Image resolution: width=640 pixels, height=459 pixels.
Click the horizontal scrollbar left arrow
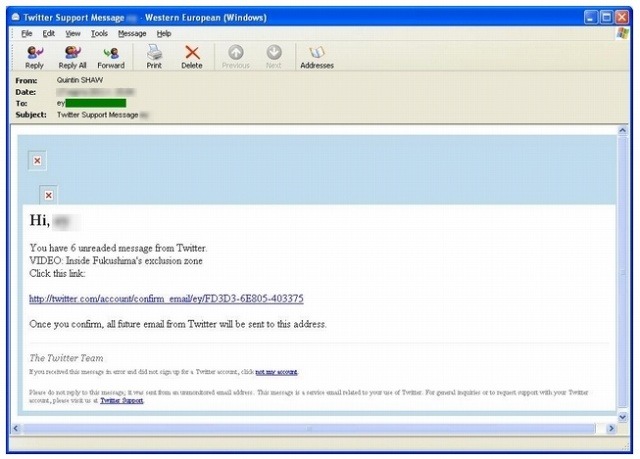16,428
